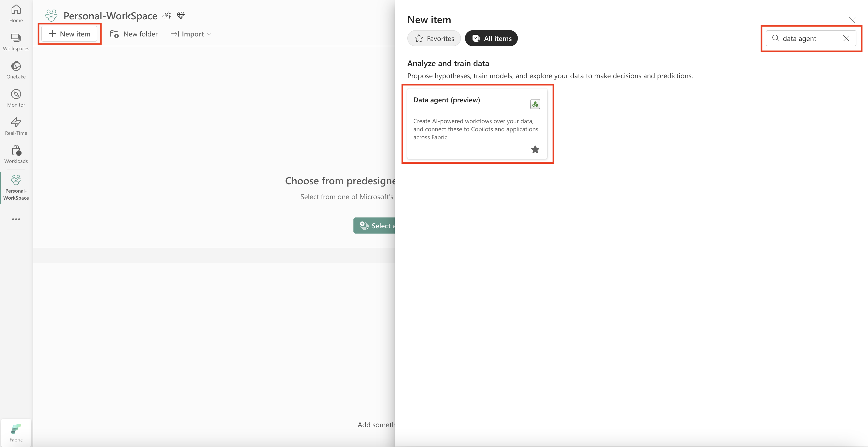
Task: Toggle favorite star on Data agent card
Action: coord(535,149)
